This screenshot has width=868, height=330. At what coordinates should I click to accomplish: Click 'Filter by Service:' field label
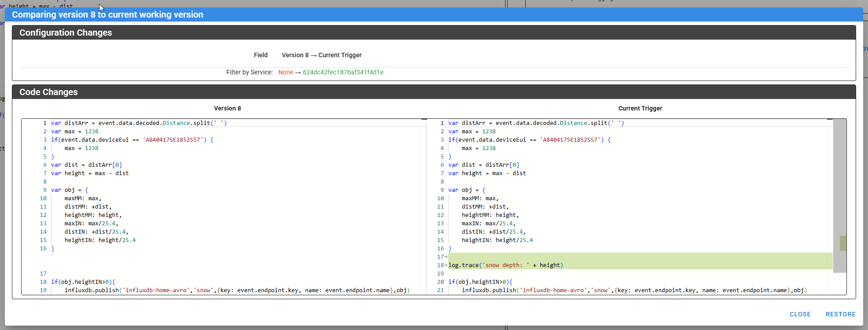249,72
